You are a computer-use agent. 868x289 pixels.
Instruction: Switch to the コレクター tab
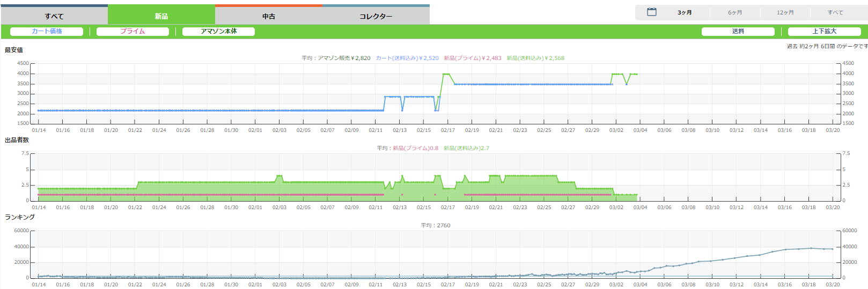(376, 16)
